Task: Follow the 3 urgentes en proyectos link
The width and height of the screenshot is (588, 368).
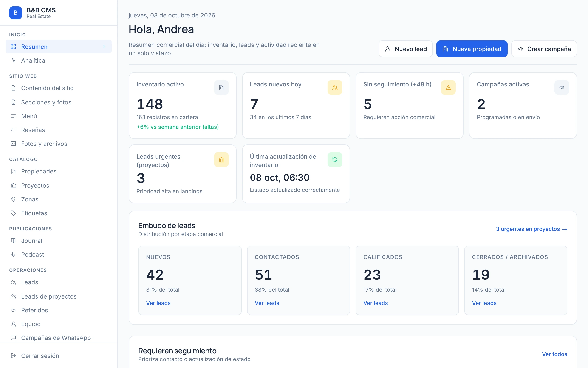Action: (531, 229)
